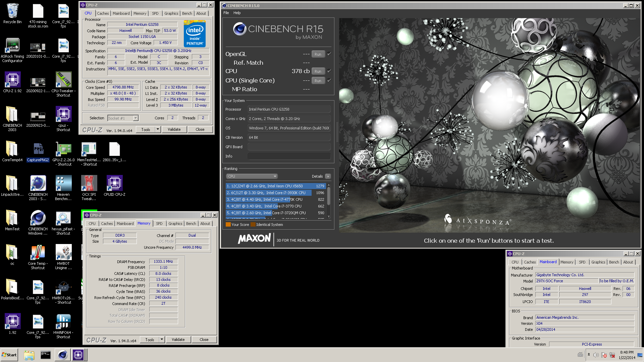644x362 pixels.
Task: Run the OpenGL benchmark
Action: pos(318,54)
